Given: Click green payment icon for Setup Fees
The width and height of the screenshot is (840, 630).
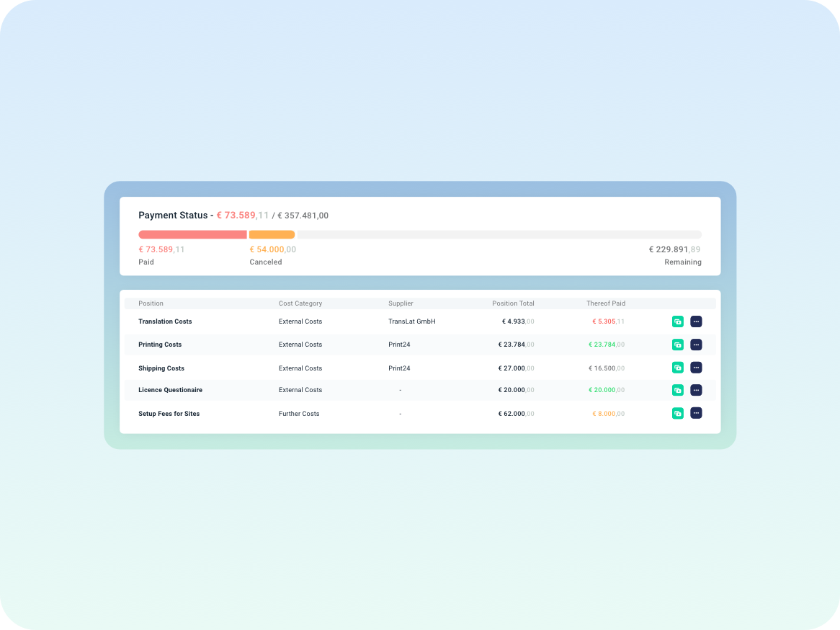Looking at the screenshot, I should tap(677, 413).
